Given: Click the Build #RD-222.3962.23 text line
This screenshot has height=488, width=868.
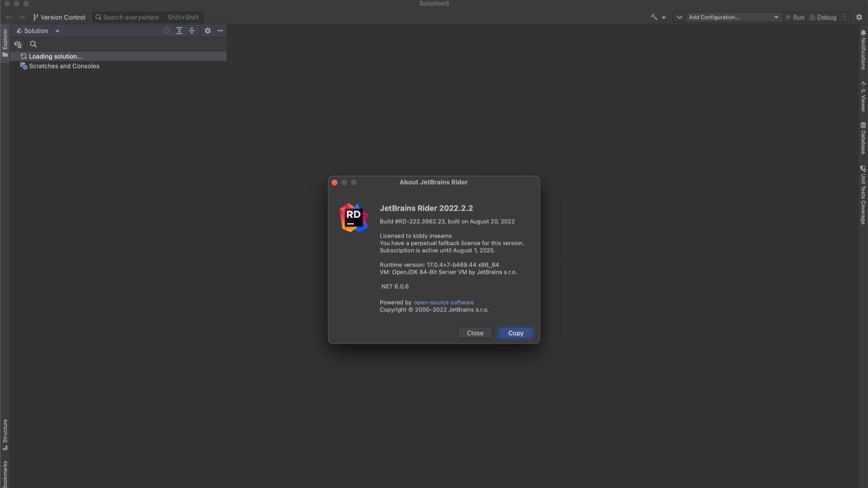Looking at the screenshot, I should [x=447, y=221].
